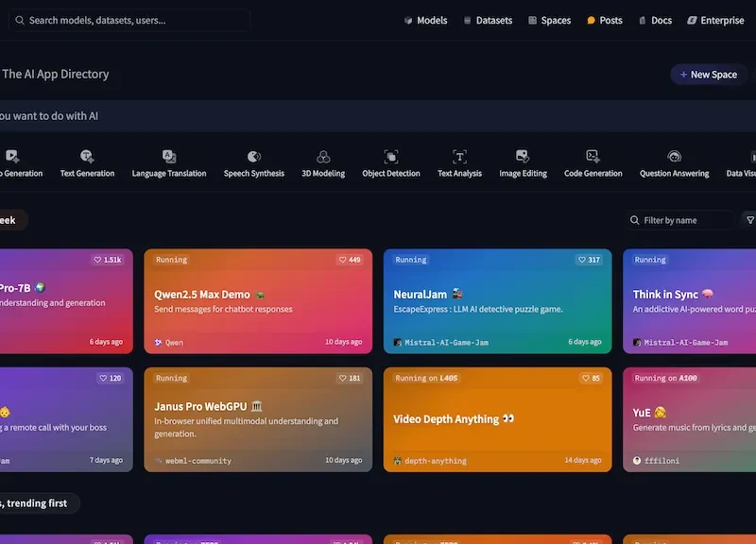Launch the NeuralJam space
The width and height of the screenshot is (756, 544).
tap(498, 301)
